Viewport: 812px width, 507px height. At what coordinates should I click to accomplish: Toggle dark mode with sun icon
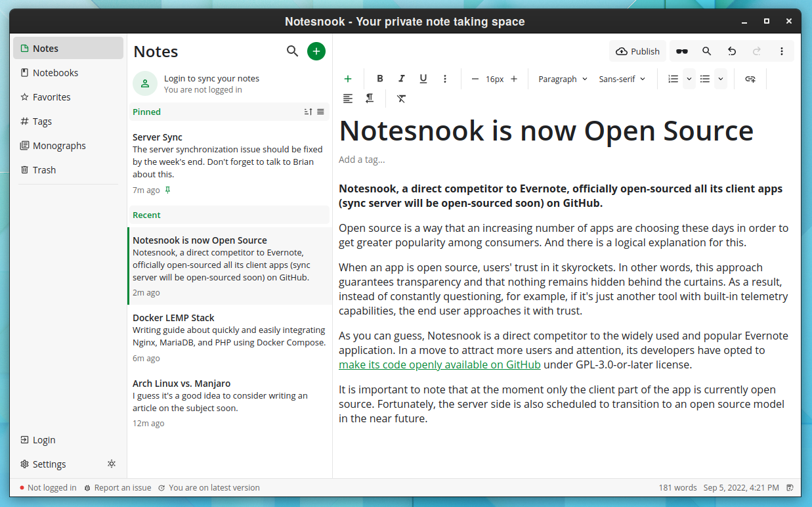[112, 464]
